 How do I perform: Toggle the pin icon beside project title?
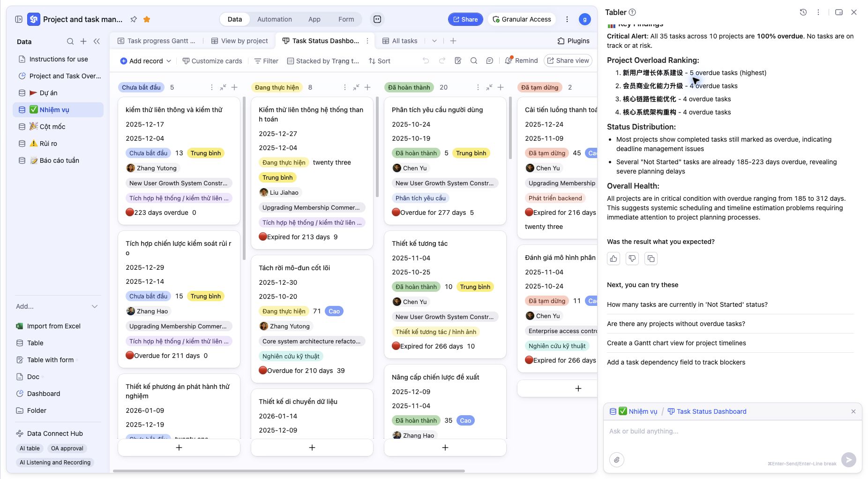134,19
